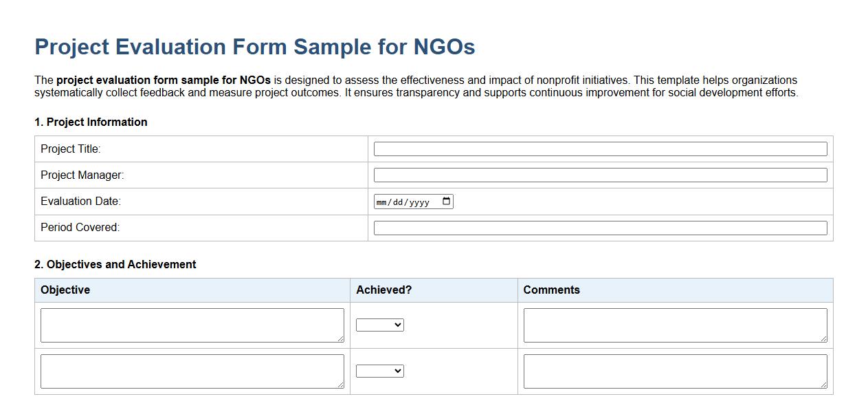The height and width of the screenshot is (401, 868).
Task: Open the Achieved? dropdown in the first row
Action: (x=379, y=325)
